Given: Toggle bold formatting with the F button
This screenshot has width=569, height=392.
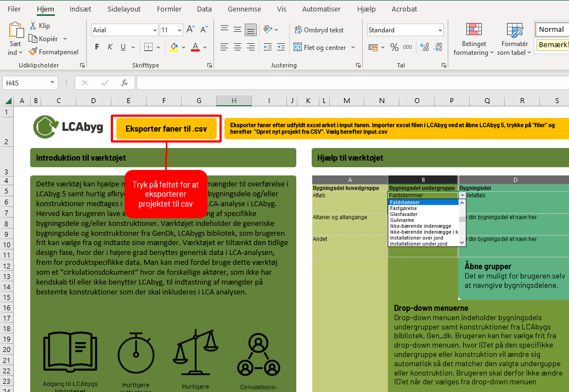Looking at the screenshot, I should point(97,47).
